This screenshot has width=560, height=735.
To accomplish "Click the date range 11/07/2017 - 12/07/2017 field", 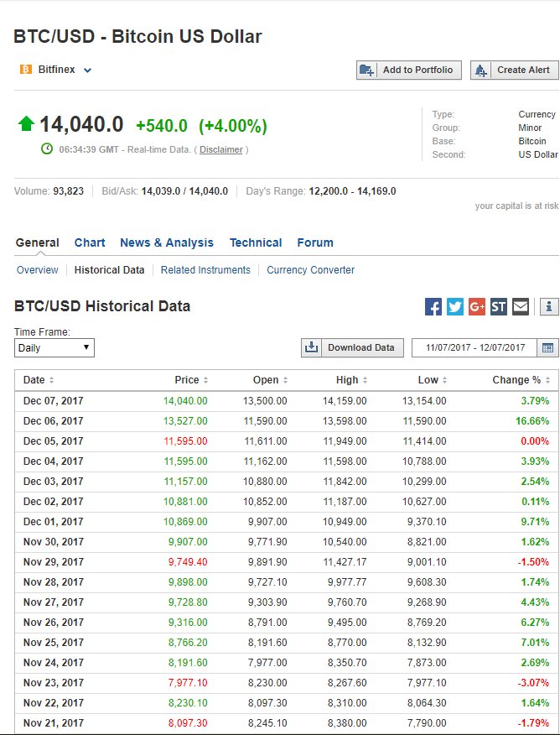I will coord(474,348).
